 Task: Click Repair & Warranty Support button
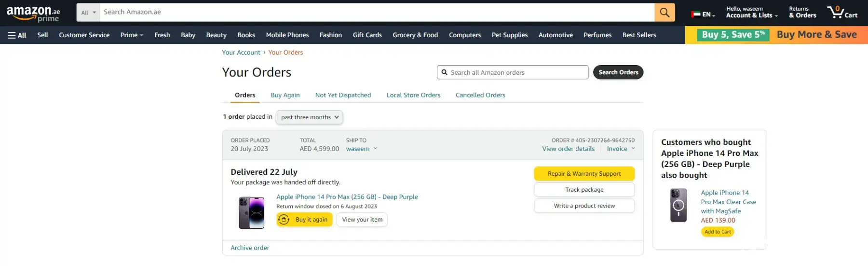[584, 174]
